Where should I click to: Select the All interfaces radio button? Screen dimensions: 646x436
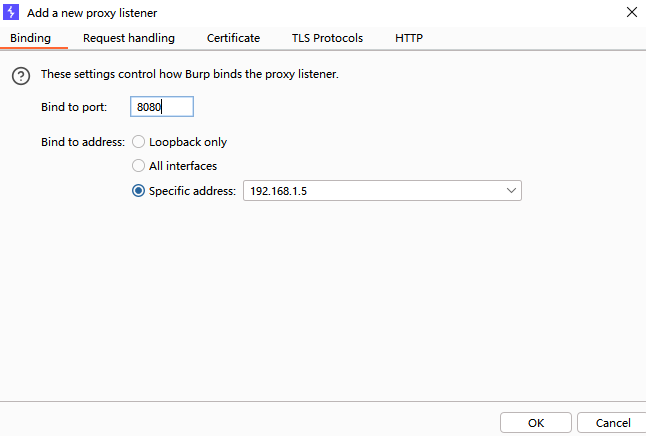coord(138,166)
